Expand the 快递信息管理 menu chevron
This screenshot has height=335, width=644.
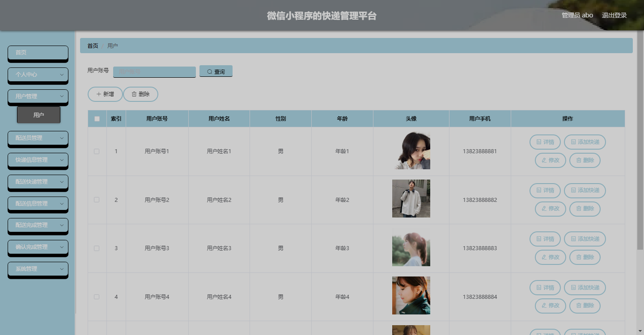62,160
